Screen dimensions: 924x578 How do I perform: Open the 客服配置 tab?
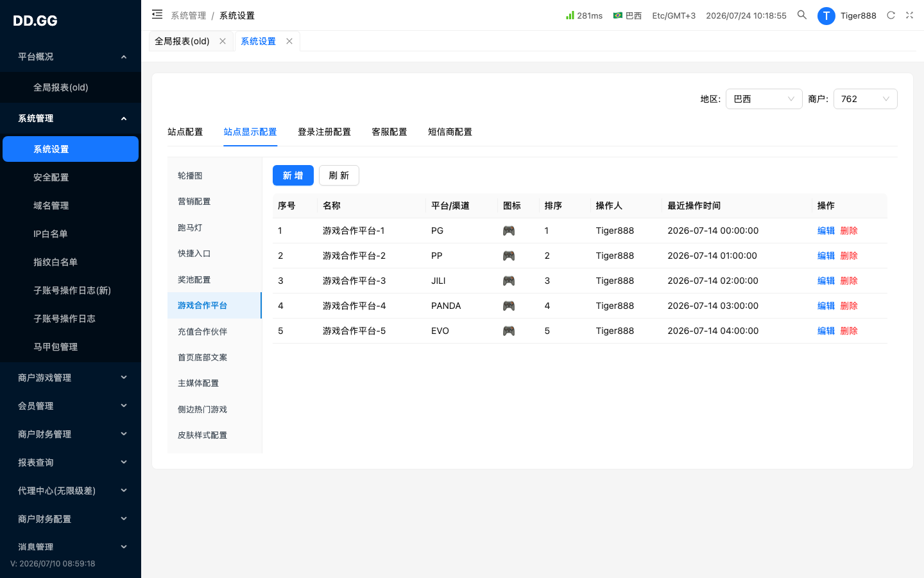(x=389, y=132)
